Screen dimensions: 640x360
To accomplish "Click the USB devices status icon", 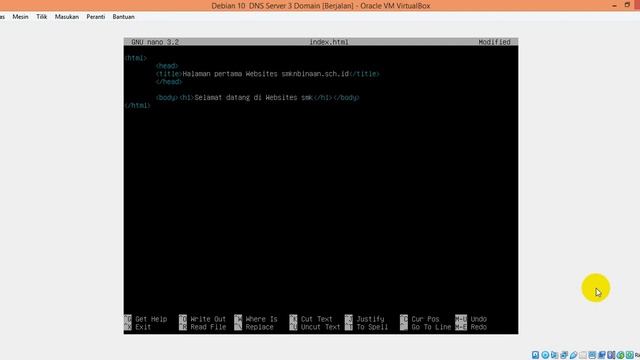I will click(x=573, y=355).
